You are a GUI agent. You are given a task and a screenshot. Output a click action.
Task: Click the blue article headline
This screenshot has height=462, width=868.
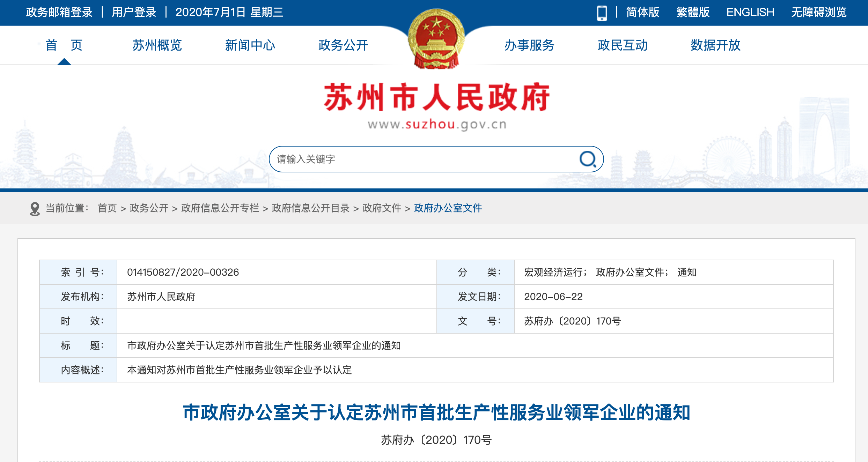436,412
